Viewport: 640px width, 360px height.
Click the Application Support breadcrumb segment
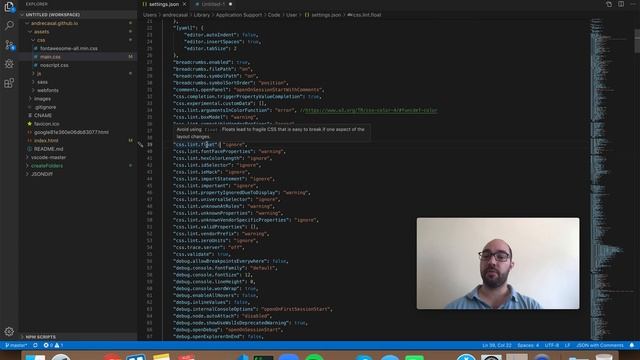[239, 15]
